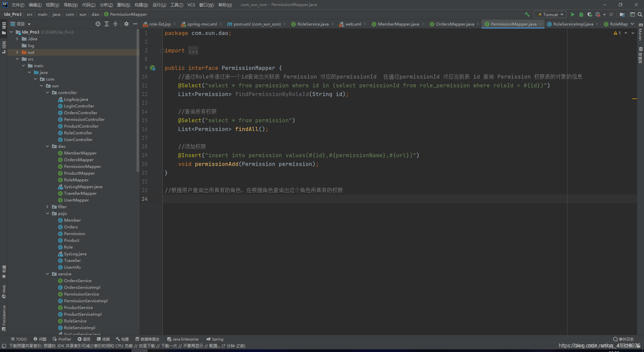Open the Profiler tool window
Screen dimensions: 644x352
(x=62, y=339)
